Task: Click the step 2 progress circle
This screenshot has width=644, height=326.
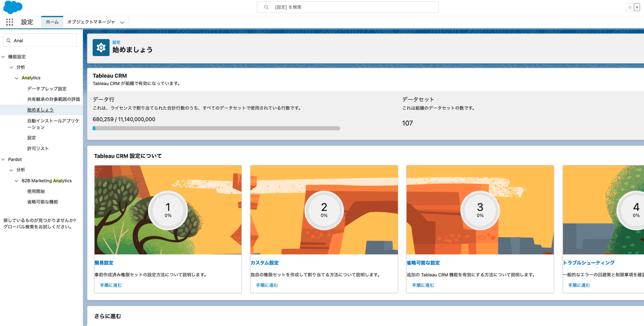Action: pos(324,210)
